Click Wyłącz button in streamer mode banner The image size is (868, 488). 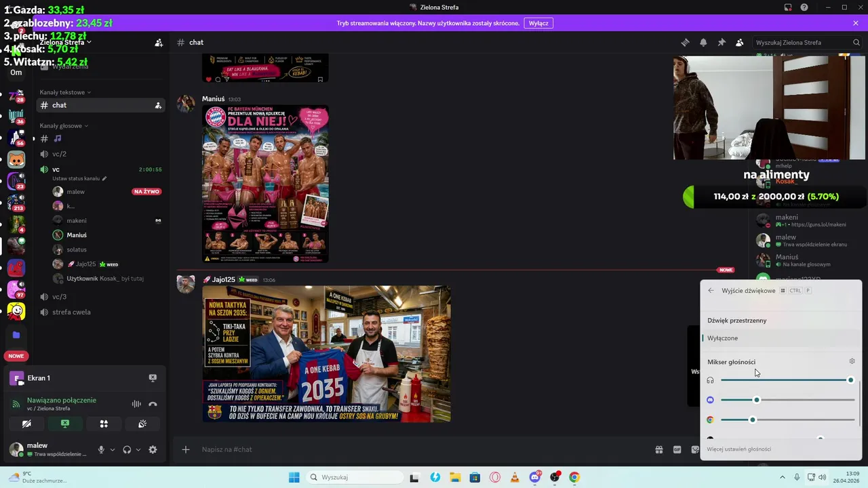pyautogui.click(x=538, y=23)
